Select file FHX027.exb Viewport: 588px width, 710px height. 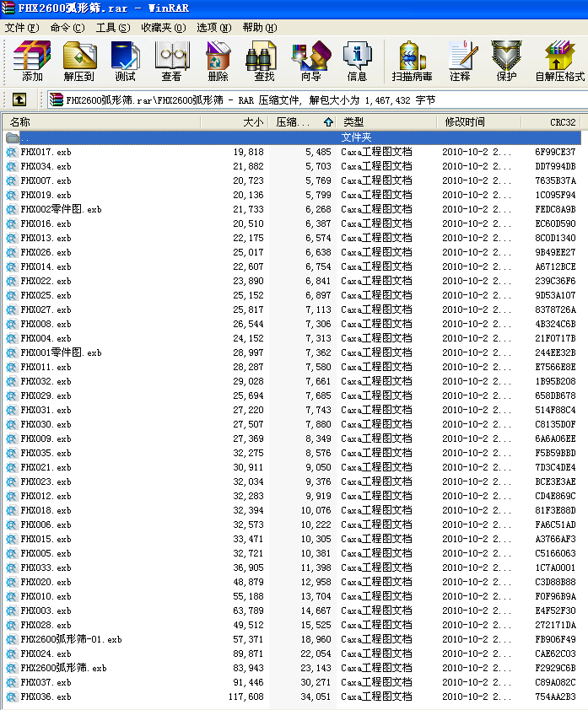click(46, 309)
